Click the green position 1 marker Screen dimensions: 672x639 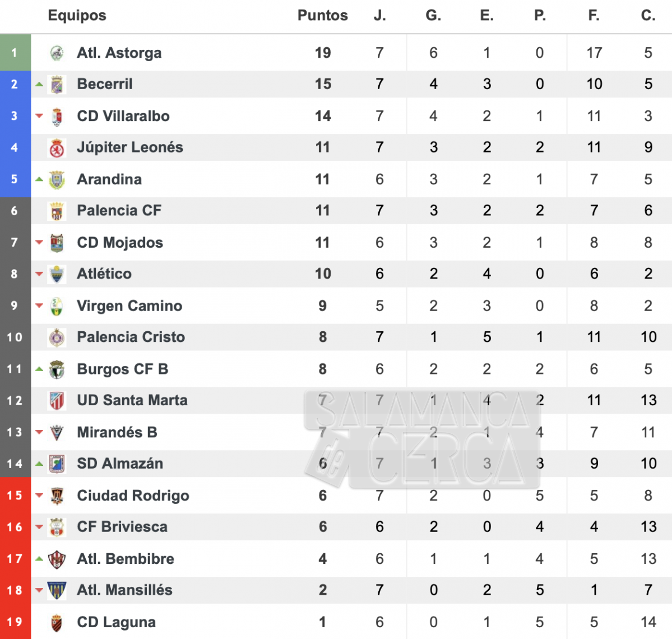(x=15, y=52)
